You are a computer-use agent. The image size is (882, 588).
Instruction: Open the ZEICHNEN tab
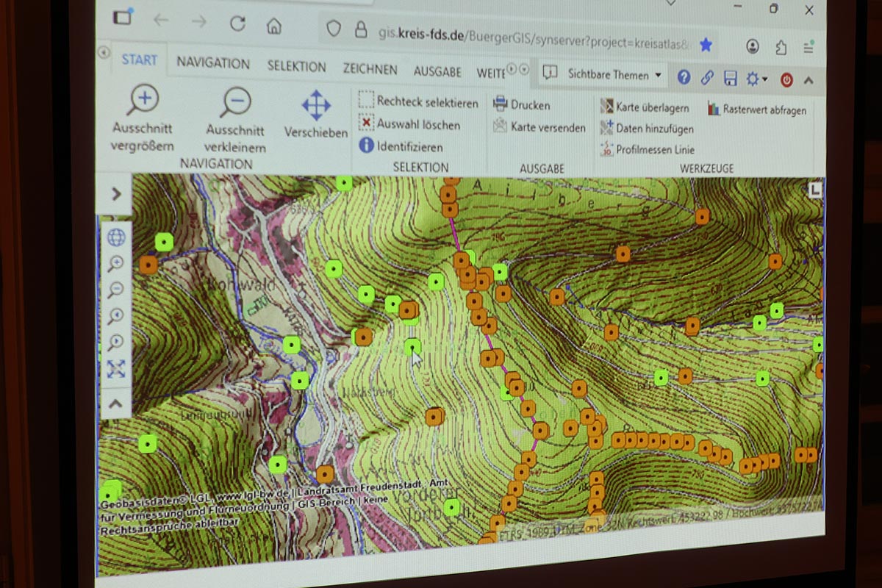coord(370,69)
